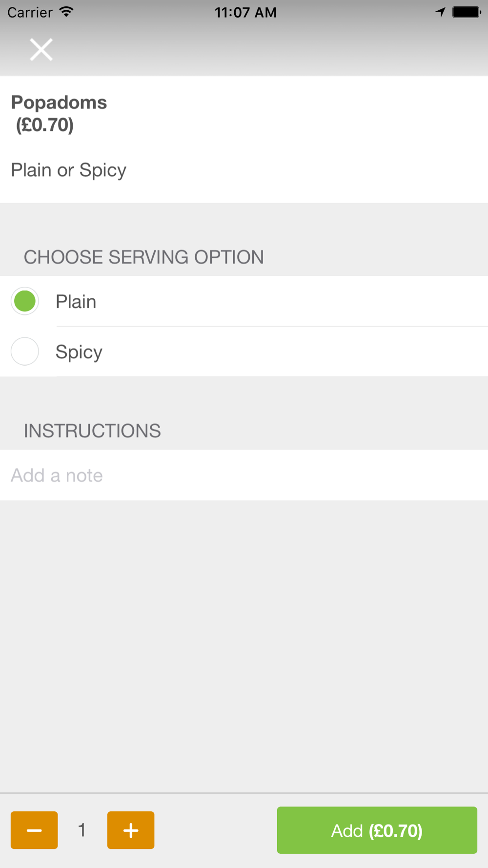The width and height of the screenshot is (488, 868).
Task: Tap the Plain option label
Action: pyautogui.click(x=76, y=302)
